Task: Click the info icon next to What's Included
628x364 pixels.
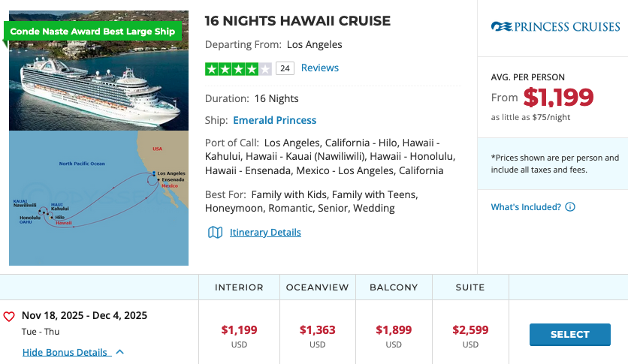Action: (x=570, y=207)
